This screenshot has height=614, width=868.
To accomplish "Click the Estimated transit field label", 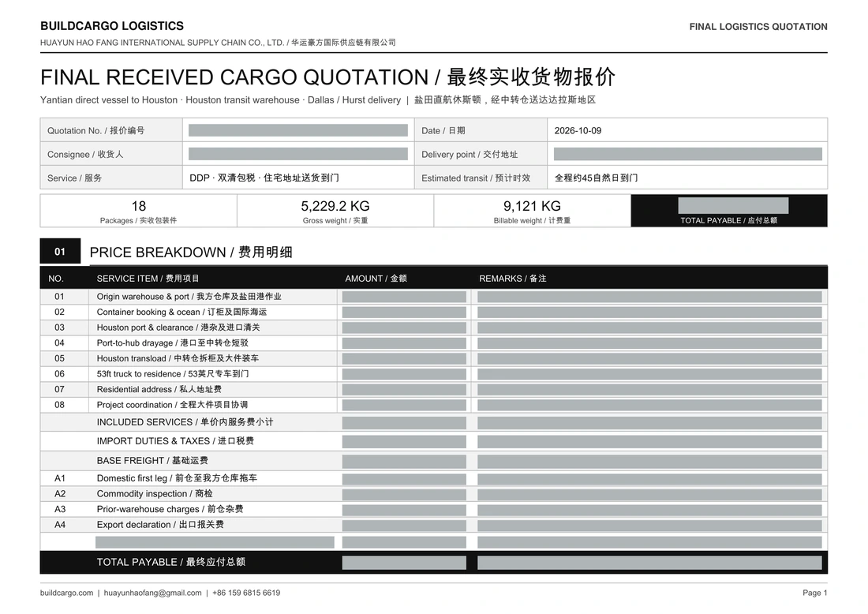I will point(476,178).
